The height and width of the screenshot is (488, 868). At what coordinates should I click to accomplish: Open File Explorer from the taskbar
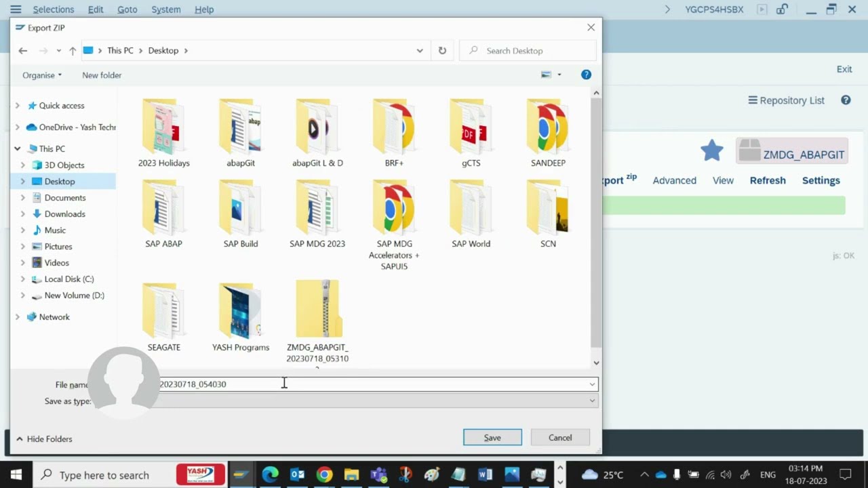click(351, 474)
